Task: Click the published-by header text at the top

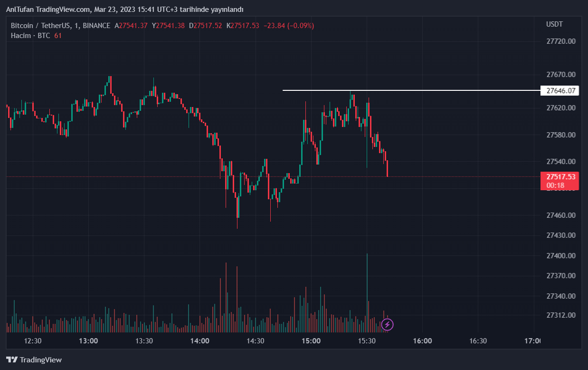Action: 125,10
